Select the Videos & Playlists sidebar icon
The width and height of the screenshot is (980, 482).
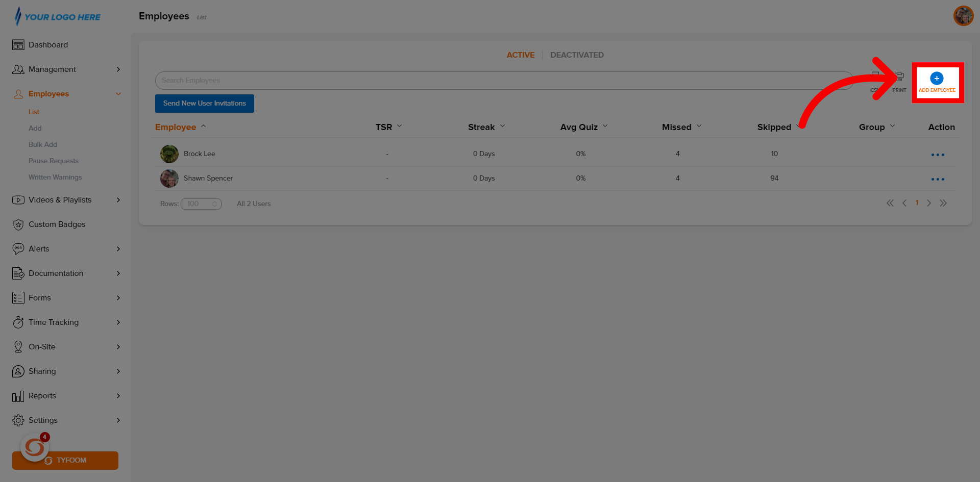(x=18, y=199)
